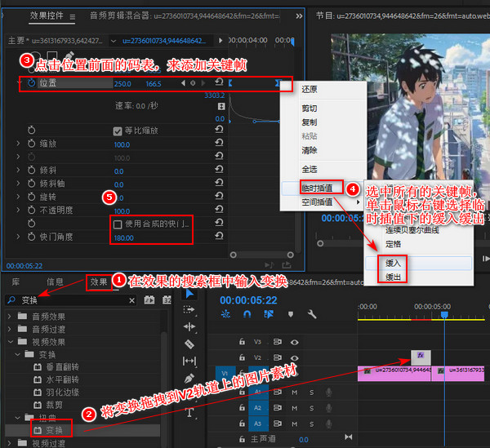Click effects search field containing 变换
The width and height of the screenshot is (490, 448).
click(x=70, y=300)
